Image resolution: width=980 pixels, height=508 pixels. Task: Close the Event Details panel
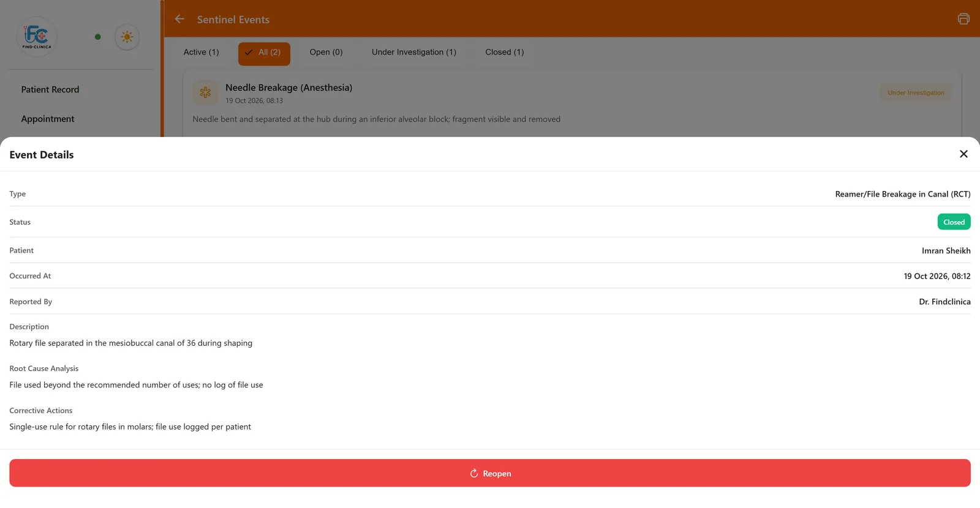coord(963,154)
